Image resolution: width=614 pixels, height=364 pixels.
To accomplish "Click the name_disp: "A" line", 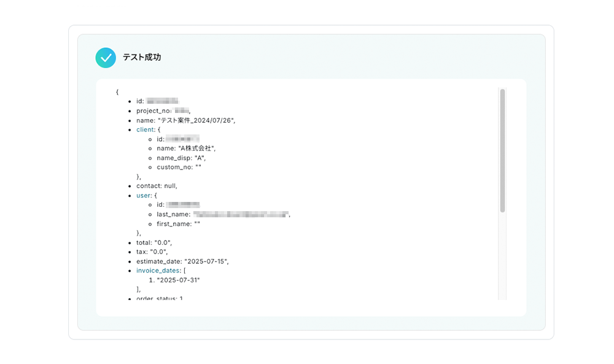I will [181, 158].
